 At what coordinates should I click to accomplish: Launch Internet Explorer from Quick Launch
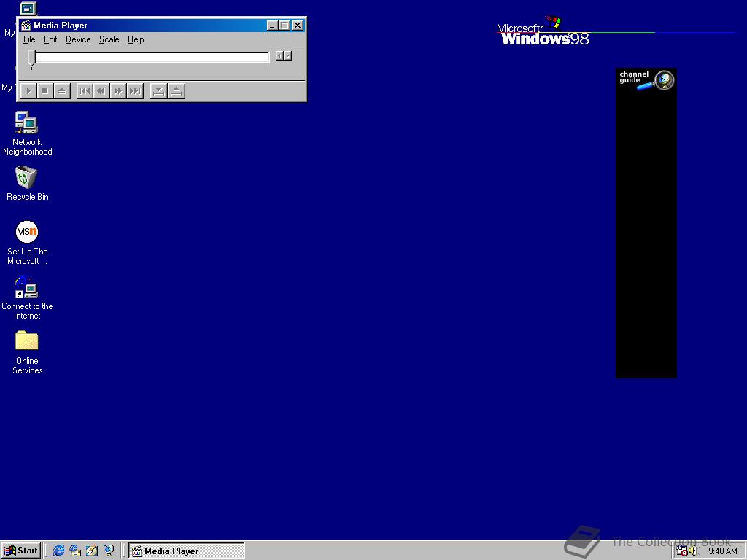tap(58, 551)
